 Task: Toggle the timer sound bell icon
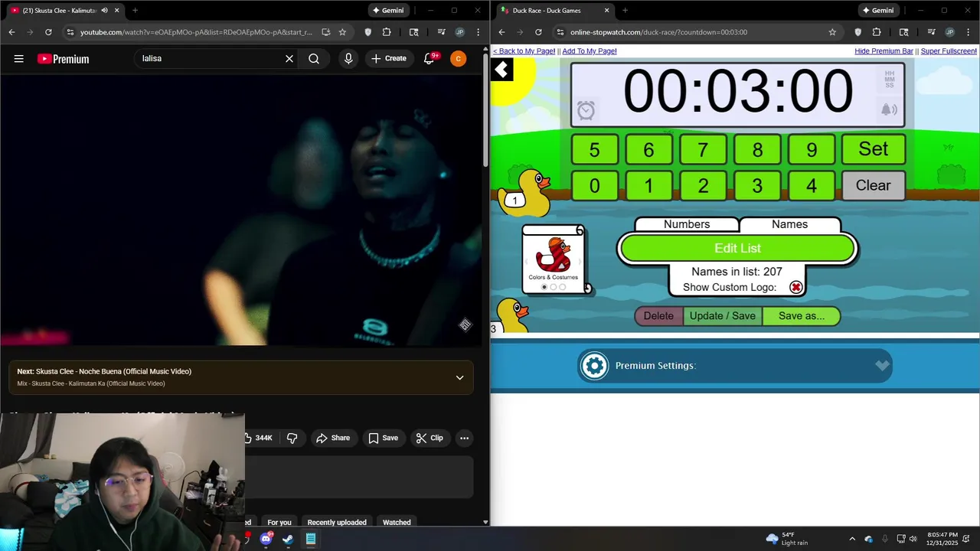tap(889, 110)
